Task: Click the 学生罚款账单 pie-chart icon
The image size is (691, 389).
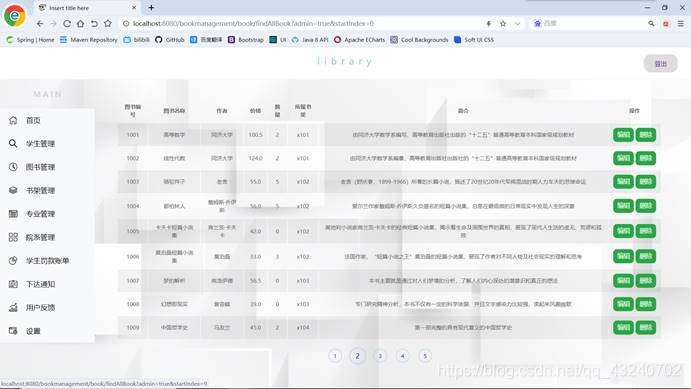Action: tap(13, 260)
